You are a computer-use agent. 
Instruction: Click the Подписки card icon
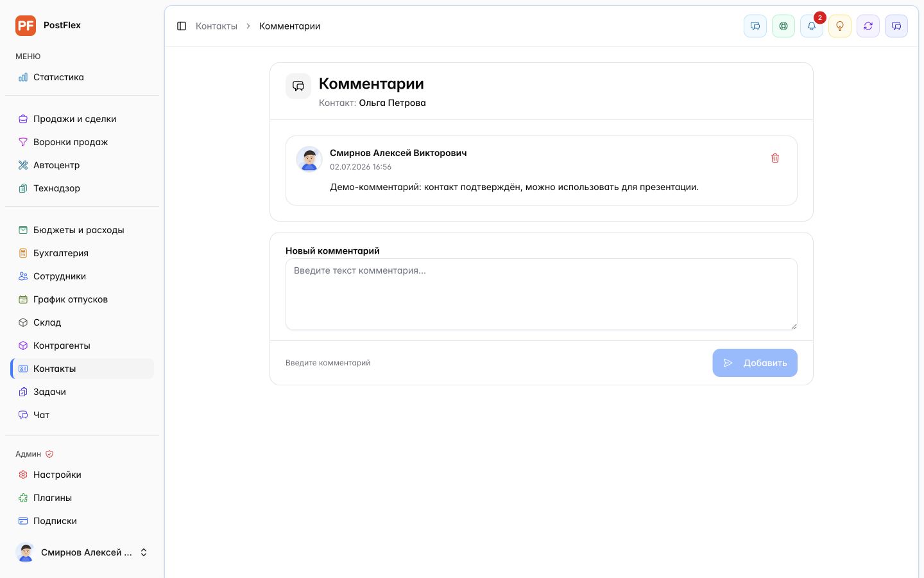[x=23, y=521]
